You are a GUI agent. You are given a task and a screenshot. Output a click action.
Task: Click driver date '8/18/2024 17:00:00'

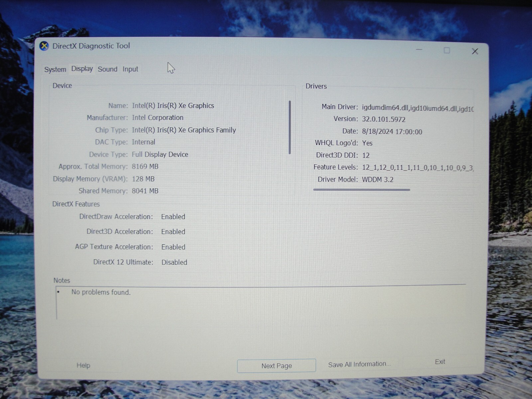point(392,132)
